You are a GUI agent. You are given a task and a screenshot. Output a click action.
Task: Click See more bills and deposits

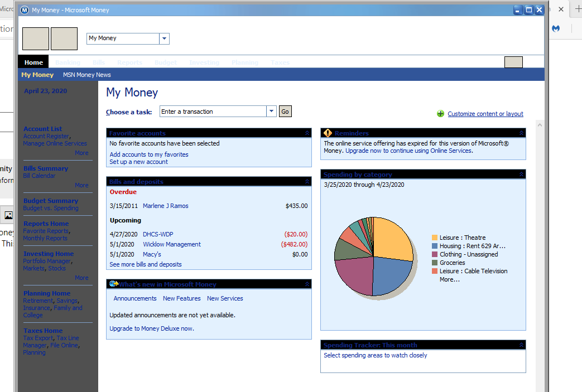click(146, 264)
